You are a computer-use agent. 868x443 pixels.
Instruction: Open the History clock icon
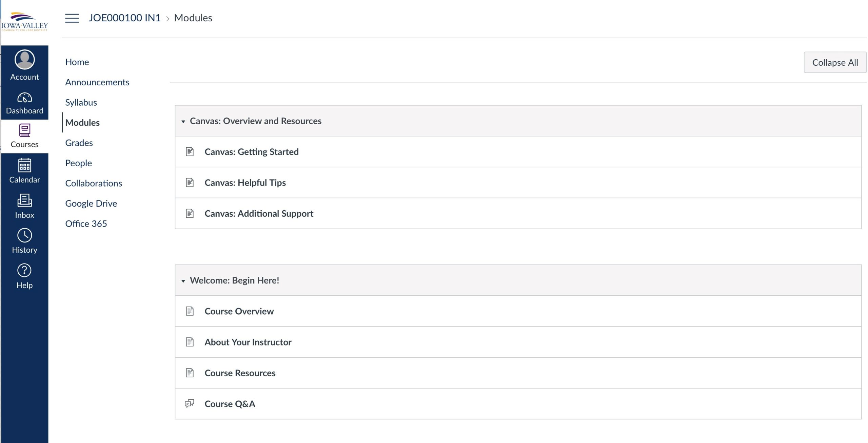[24, 235]
